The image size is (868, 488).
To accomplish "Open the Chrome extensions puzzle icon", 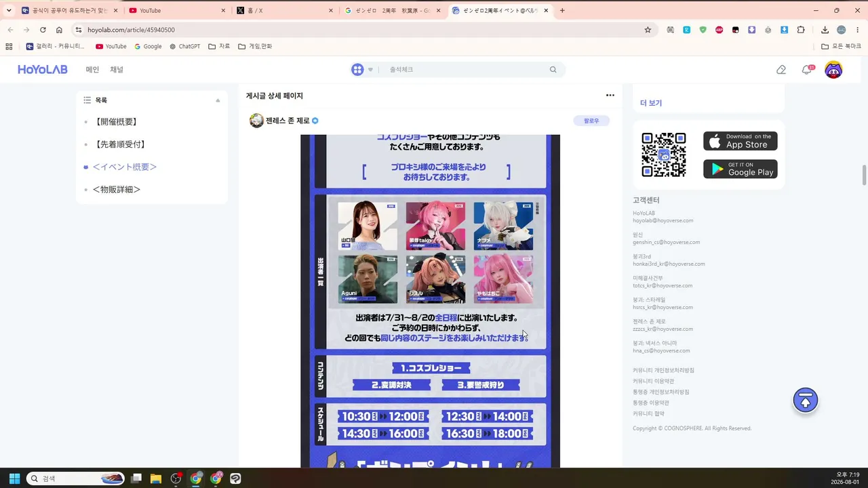I will click(801, 30).
